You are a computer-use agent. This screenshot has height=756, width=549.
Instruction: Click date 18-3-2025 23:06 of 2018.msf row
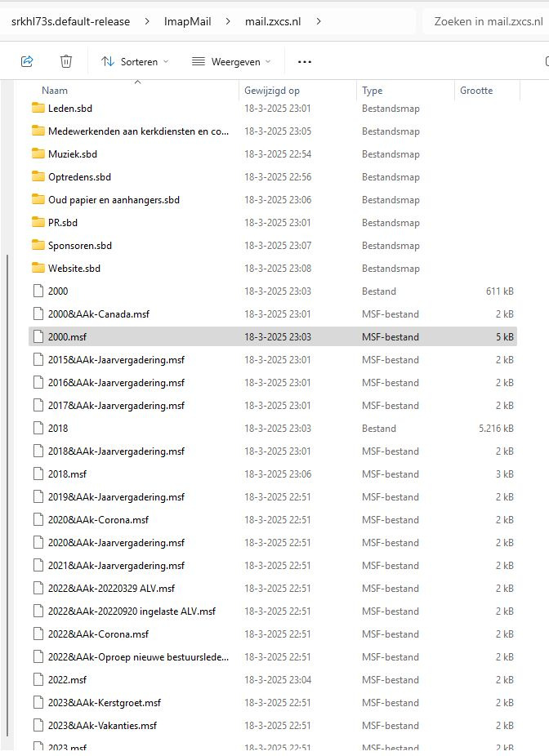click(x=278, y=474)
